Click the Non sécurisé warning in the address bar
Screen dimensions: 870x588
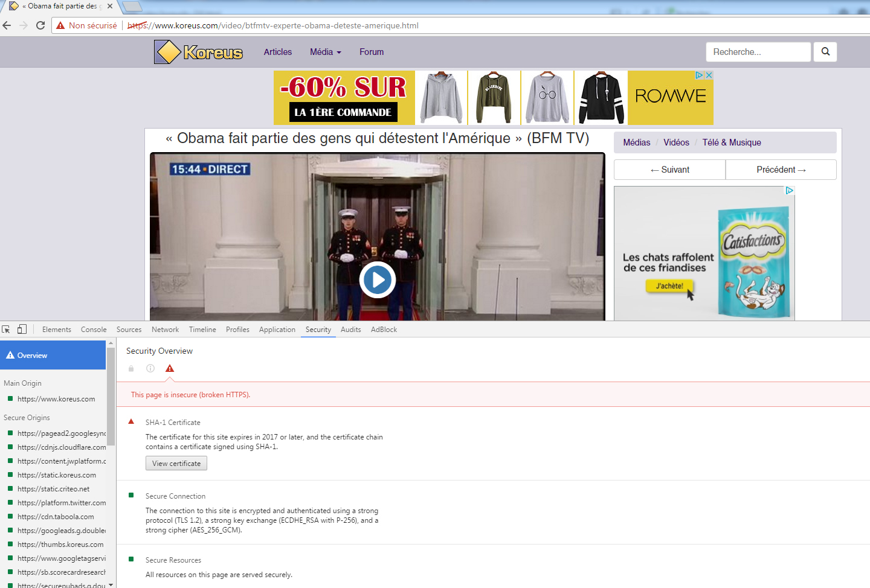(x=87, y=25)
